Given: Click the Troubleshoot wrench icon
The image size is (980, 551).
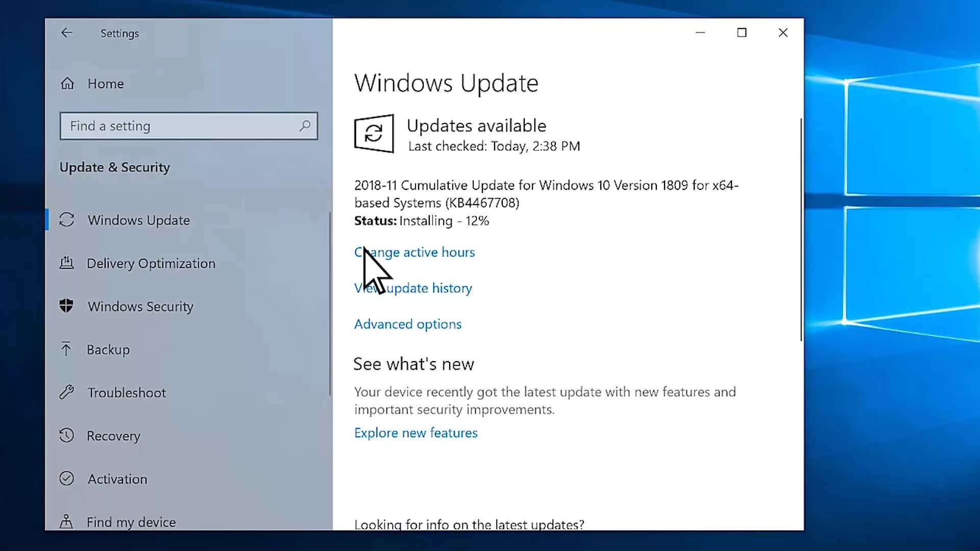Looking at the screenshot, I should (x=66, y=392).
